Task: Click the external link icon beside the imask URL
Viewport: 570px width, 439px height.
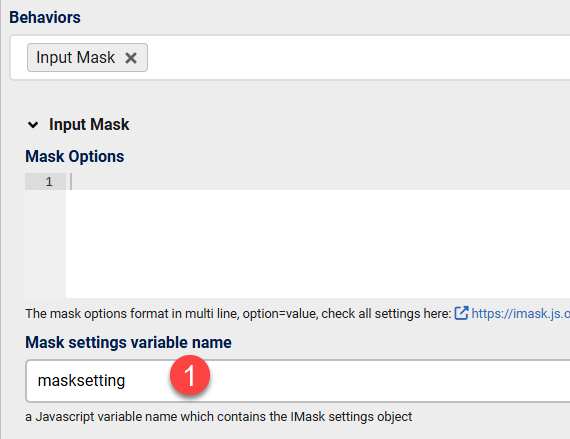Action: (461, 313)
